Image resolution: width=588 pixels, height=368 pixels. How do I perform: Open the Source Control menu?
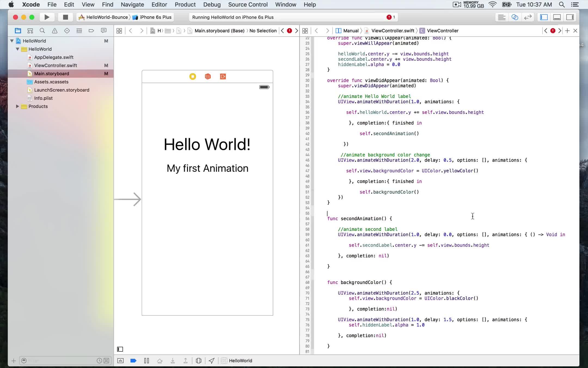tap(248, 5)
